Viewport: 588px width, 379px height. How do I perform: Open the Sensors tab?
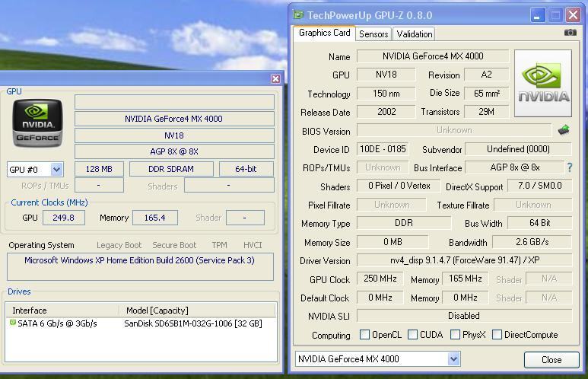(373, 33)
